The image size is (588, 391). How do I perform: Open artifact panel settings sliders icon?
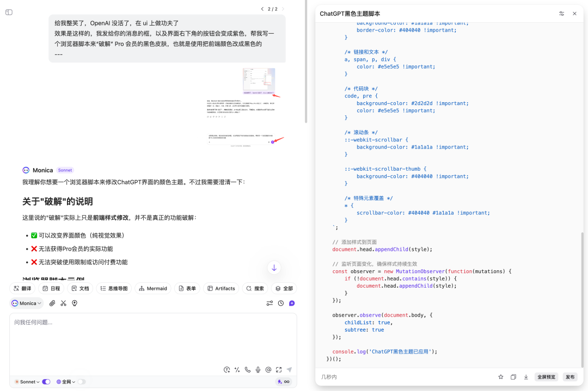[x=561, y=14]
